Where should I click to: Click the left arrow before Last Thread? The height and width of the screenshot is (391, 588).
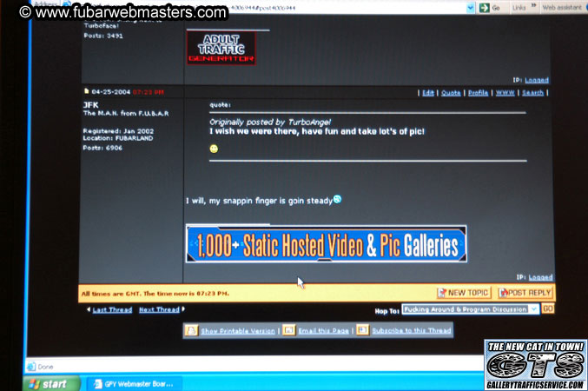[88, 309]
